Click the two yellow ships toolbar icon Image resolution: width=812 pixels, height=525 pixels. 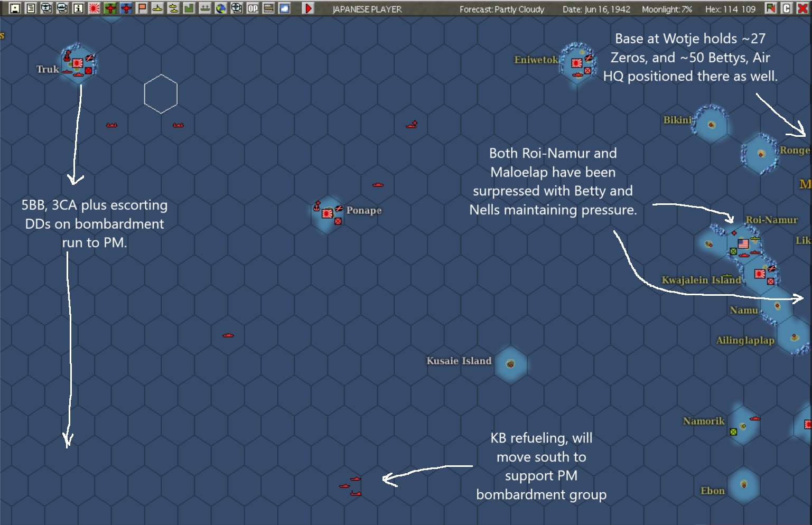pyautogui.click(x=174, y=8)
